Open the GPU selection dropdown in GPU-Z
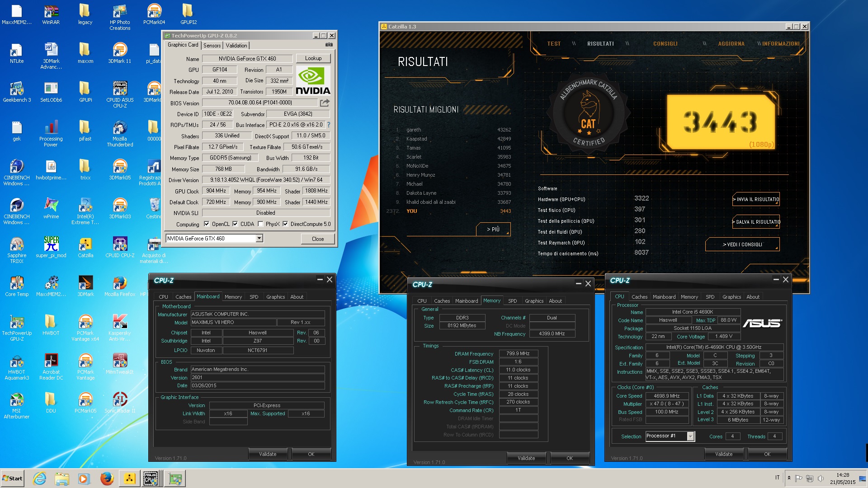Viewport: 868px width, 488px height. coord(259,238)
